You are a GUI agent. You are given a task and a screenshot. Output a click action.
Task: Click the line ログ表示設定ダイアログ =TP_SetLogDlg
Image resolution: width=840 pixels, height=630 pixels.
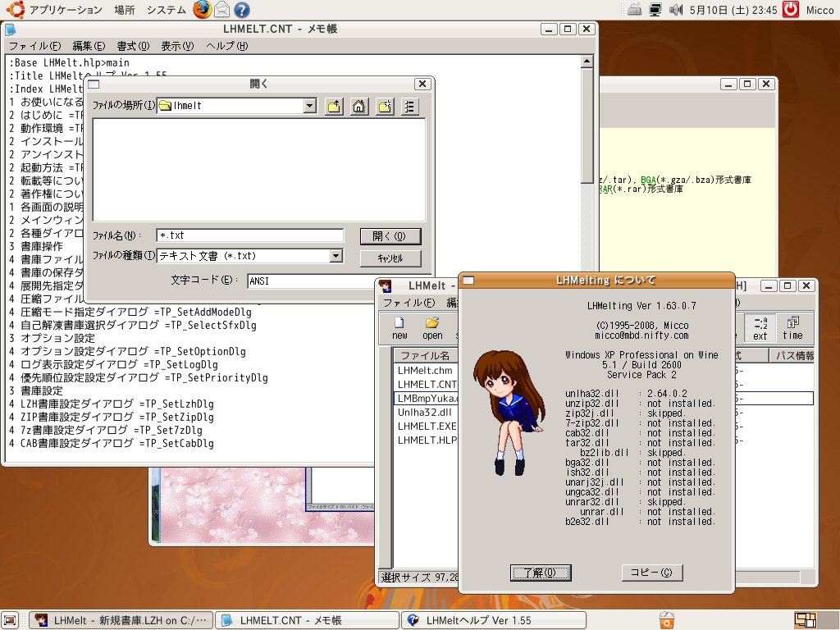[113, 364]
